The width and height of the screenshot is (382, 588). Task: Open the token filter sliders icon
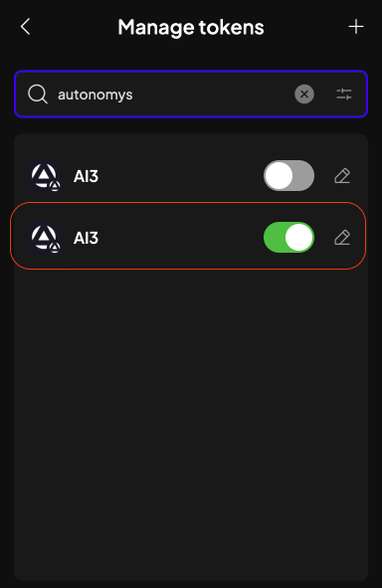pyautogui.click(x=344, y=95)
